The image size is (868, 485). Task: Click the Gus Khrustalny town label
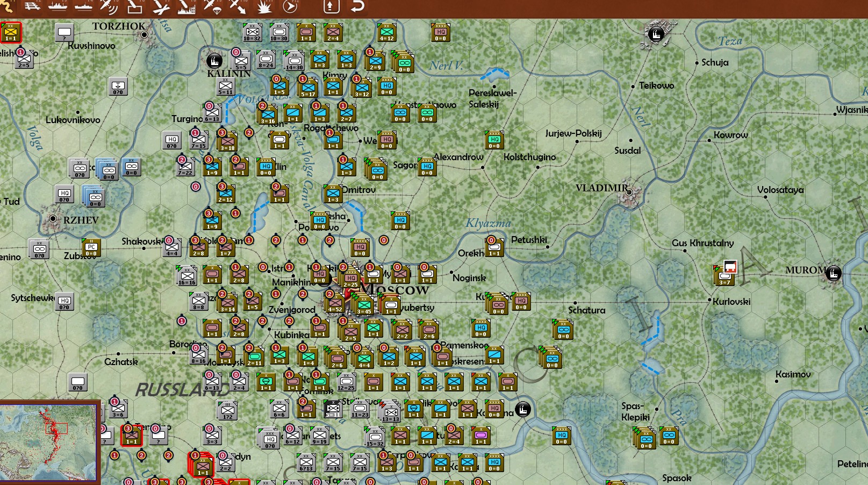click(x=702, y=243)
